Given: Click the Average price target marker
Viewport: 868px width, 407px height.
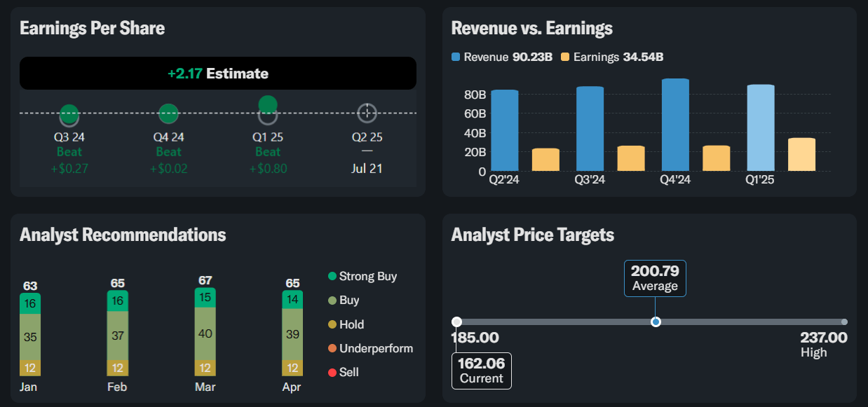Looking at the screenshot, I should (656, 322).
